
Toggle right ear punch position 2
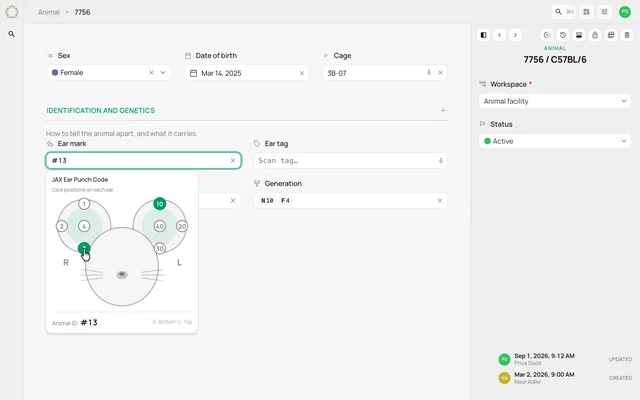pos(62,226)
